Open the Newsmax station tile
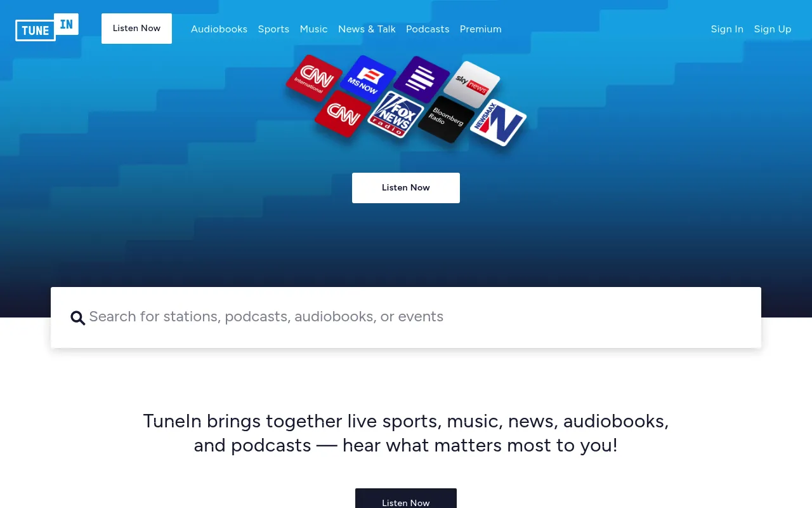The image size is (812, 508). (x=498, y=123)
